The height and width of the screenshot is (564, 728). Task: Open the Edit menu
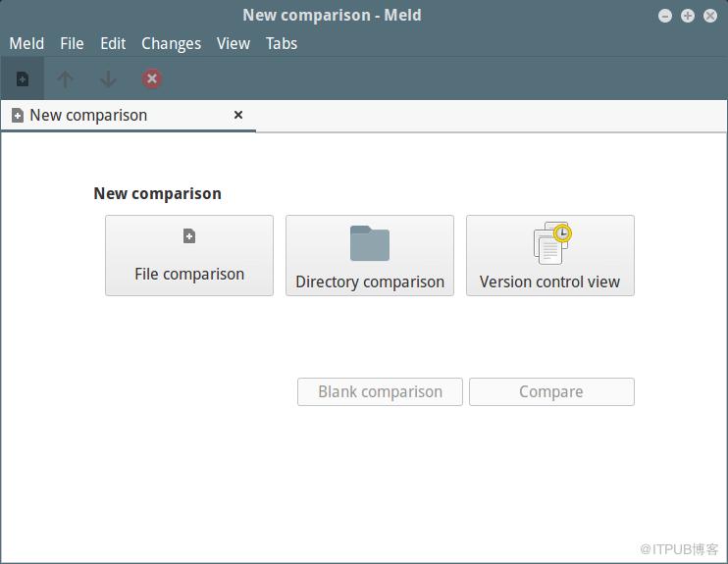click(113, 43)
